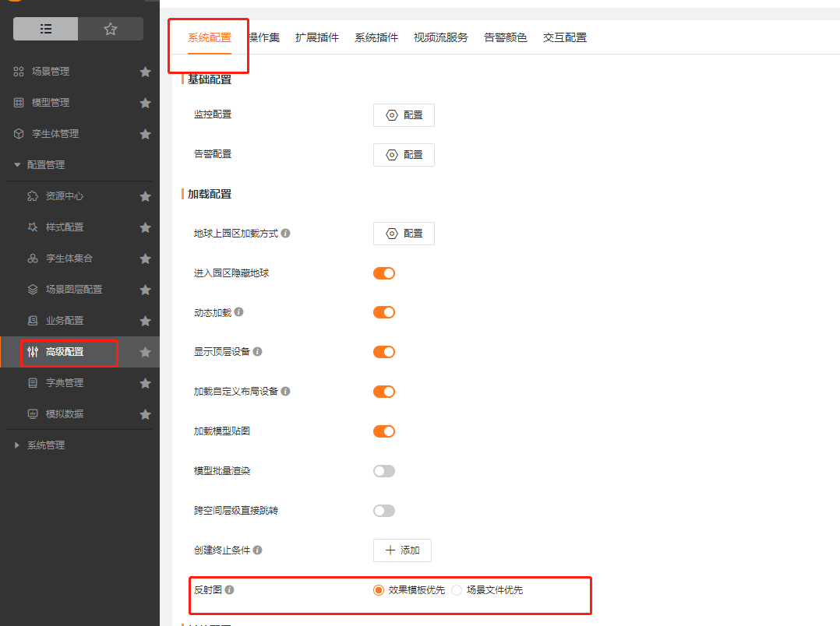Toggle favorite star for 模拟数据
The image size is (840, 626).
coord(145,414)
